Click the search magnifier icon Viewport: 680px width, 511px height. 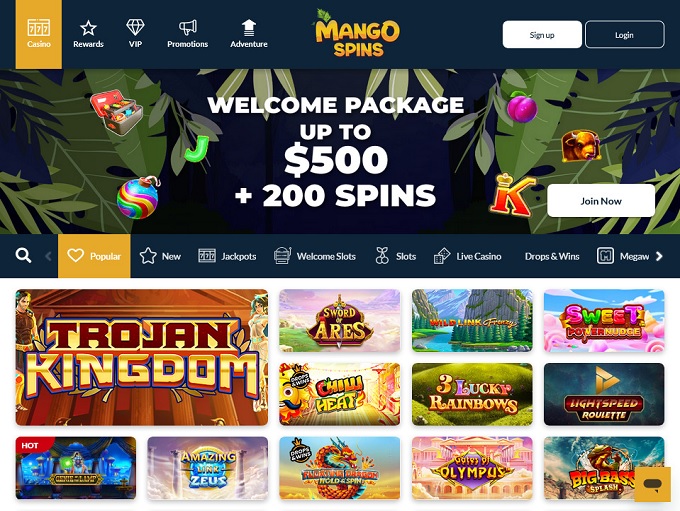click(x=23, y=256)
